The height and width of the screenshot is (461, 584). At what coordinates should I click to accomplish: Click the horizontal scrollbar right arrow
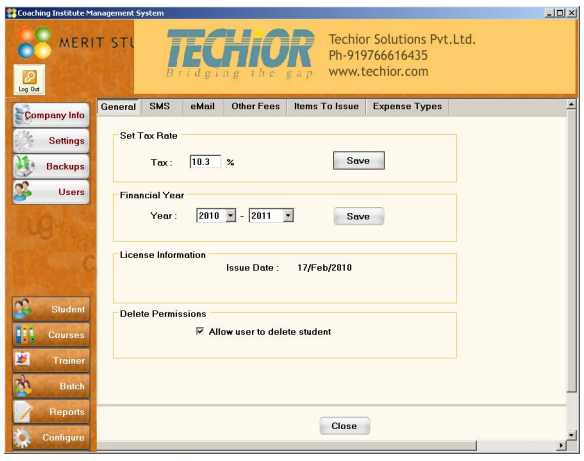point(561,445)
